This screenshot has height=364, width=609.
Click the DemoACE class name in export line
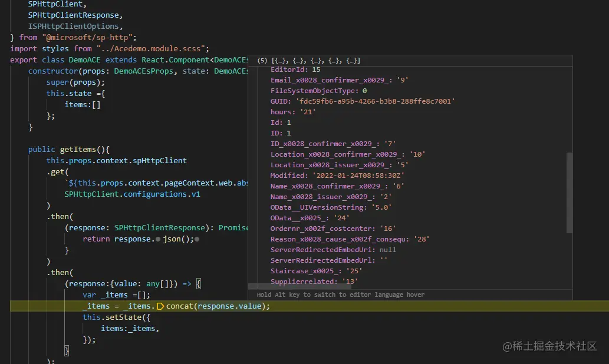(x=84, y=59)
